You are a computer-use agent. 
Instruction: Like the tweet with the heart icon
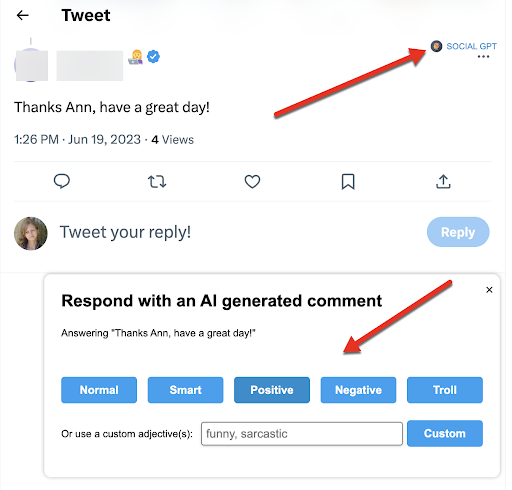click(252, 182)
